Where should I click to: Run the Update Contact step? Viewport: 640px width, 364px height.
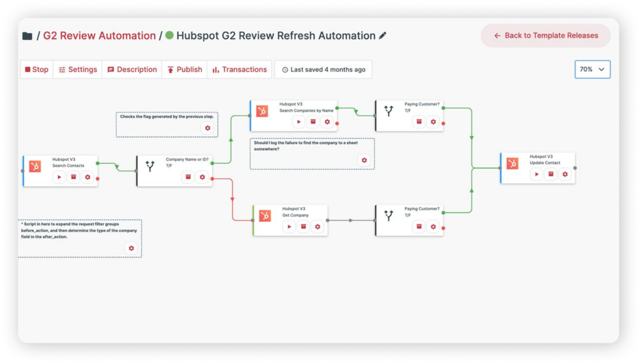tap(537, 174)
